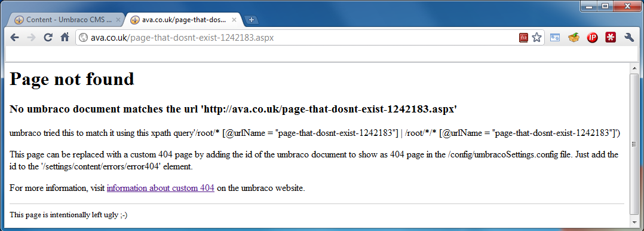Viewport: 644px width, 231px height.
Task: Open the Chrome wrench settings menu
Action: pos(629,38)
